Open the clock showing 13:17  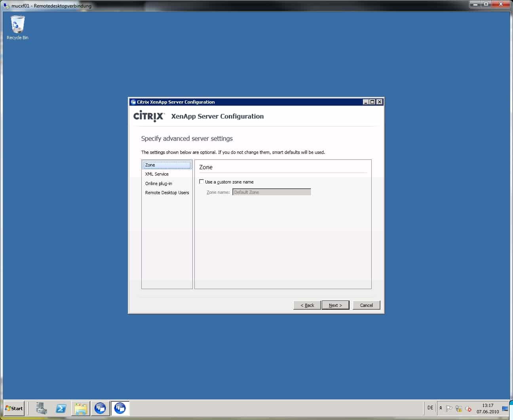tap(488, 409)
